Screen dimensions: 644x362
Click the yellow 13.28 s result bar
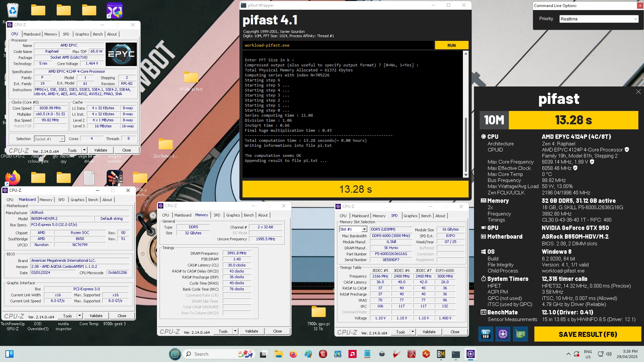click(355, 189)
